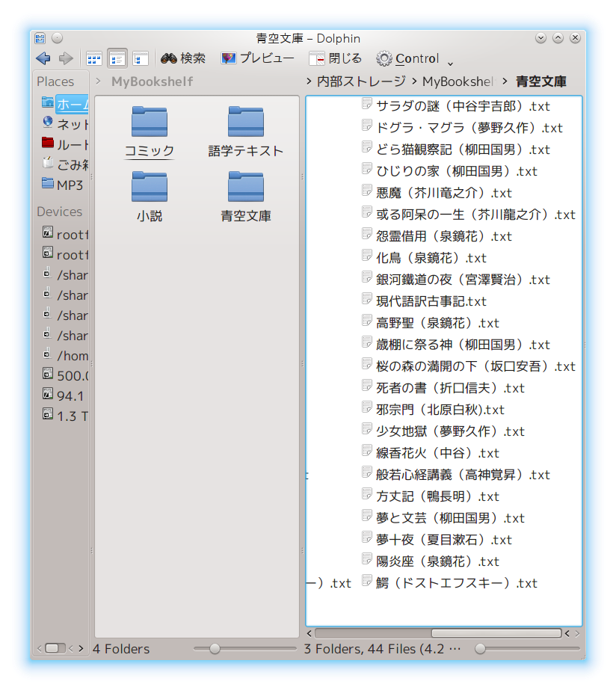Open the 検索 search tool
Image resolution: width=616 pixels, height=690 pixels.
pos(183,58)
